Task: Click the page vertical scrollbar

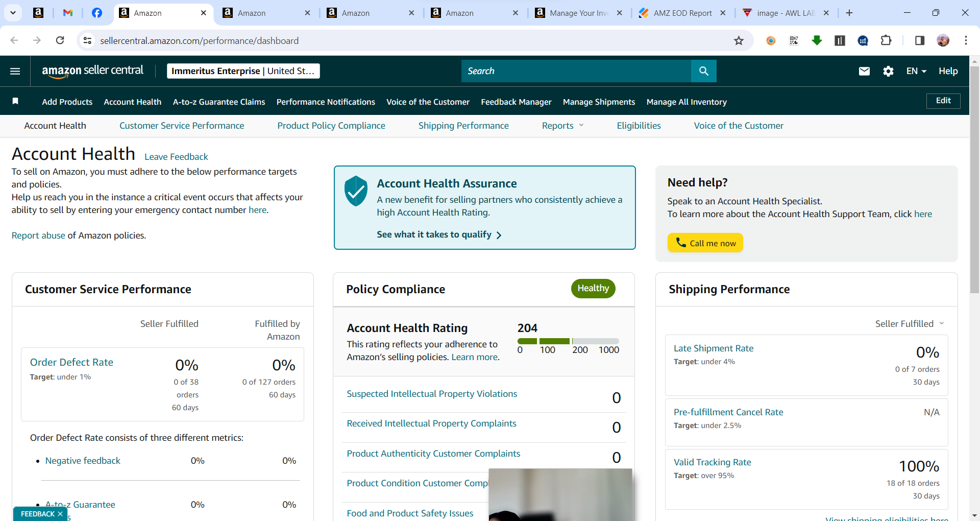Action: [x=974, y=179]
